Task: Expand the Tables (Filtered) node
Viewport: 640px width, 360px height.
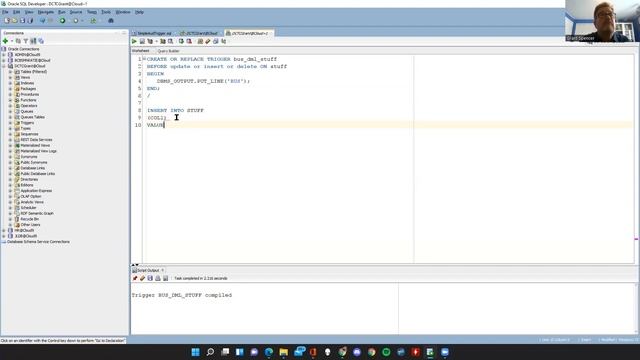Action: (x=11, y=72)
